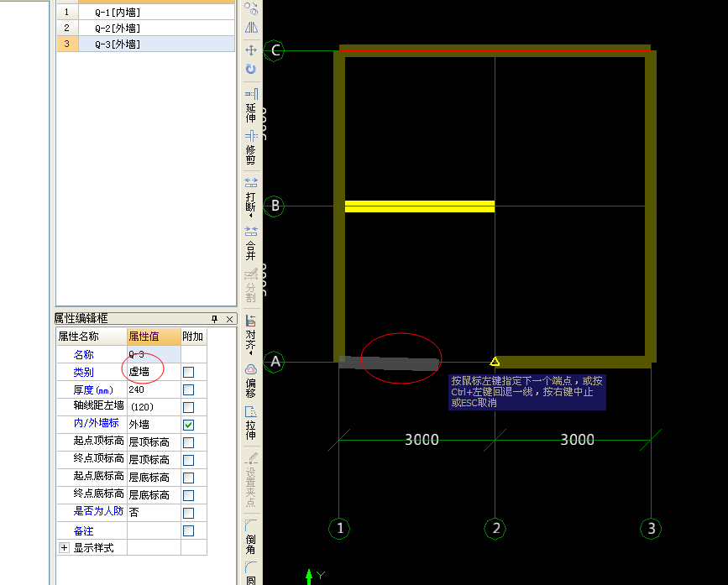The image size is (728, 585).
Task: Select the mirror tool icon
Action: (251, 28)
